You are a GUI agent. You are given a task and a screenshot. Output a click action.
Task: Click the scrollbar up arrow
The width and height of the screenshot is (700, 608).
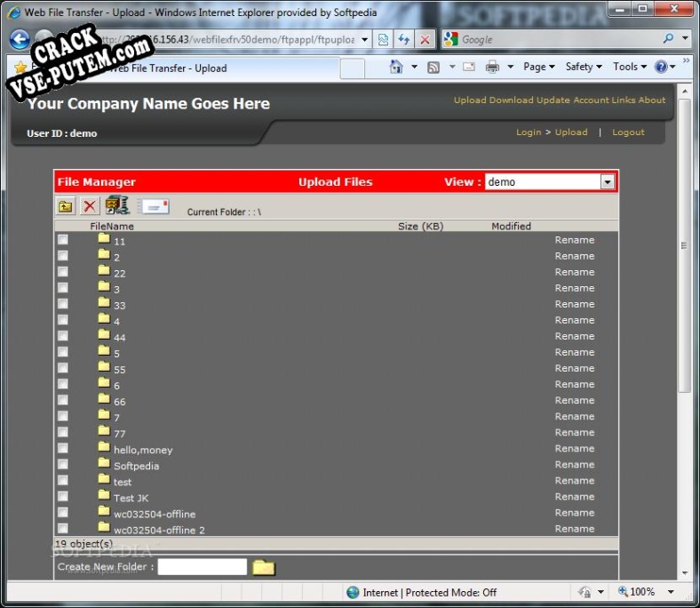tap(685, 91)
